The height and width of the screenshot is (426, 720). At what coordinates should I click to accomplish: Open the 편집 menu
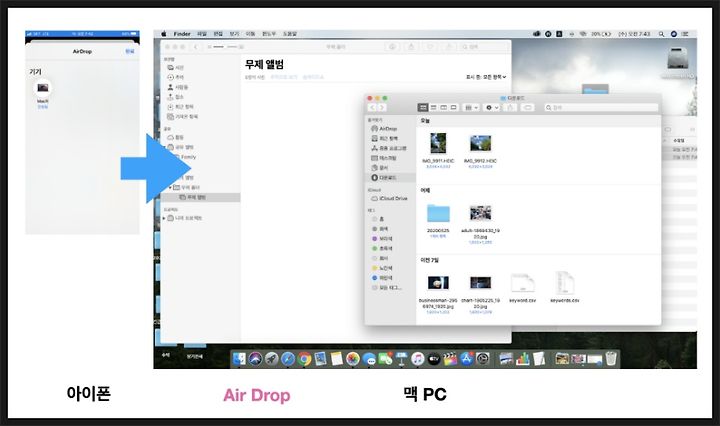[218, 34]
